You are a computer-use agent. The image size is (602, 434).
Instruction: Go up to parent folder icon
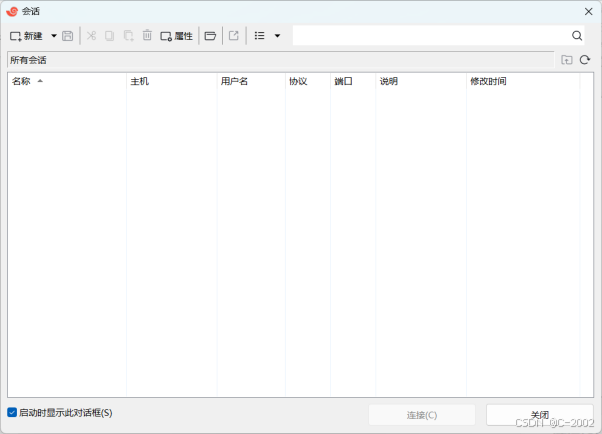(x=567, y=60)
